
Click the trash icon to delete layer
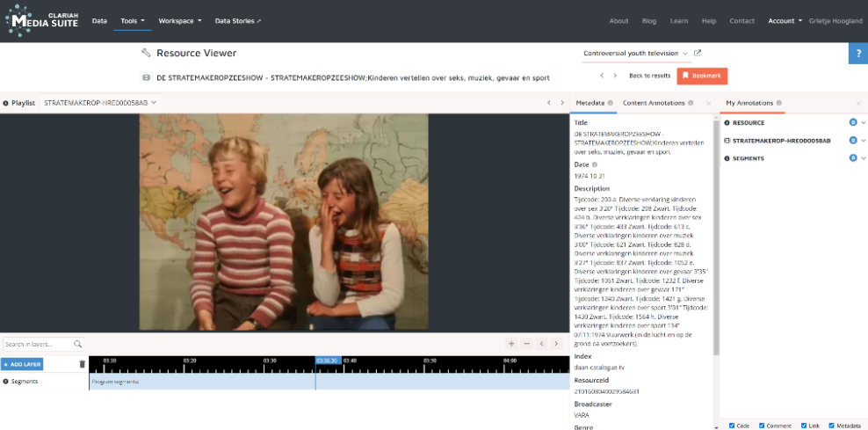tap(83, 364)
